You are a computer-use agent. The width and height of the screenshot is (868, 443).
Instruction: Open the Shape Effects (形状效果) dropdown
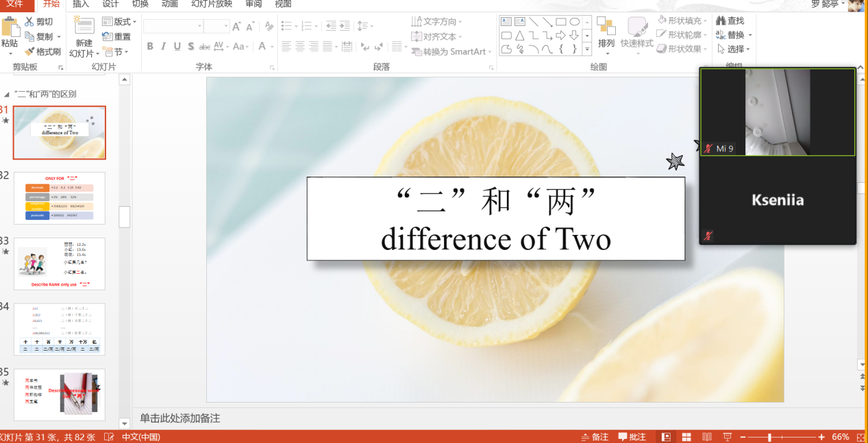(x=682, y=49)
